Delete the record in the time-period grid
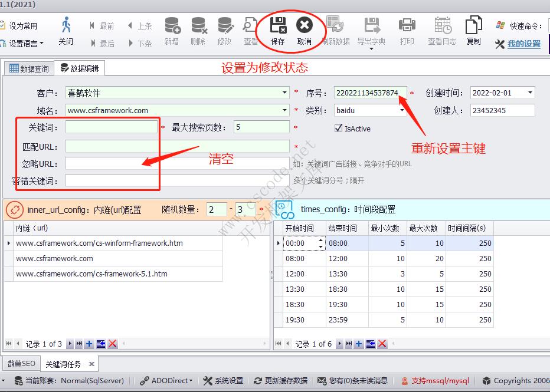The height and width of the screenshot is (392, 550). tap(382, 344)
